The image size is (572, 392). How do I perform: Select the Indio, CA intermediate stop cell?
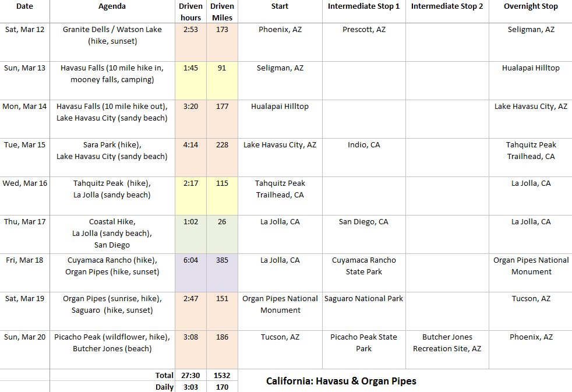pyautogui.click(x=363, y=145)
